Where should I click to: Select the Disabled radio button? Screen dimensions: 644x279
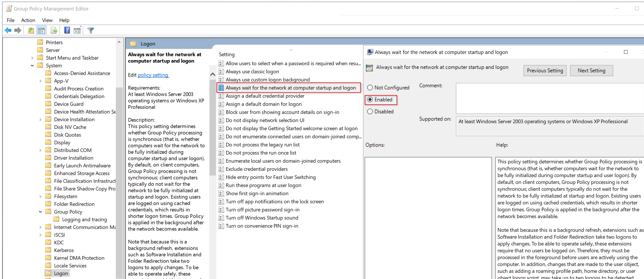pyautogui.click(x=370, y=112)
